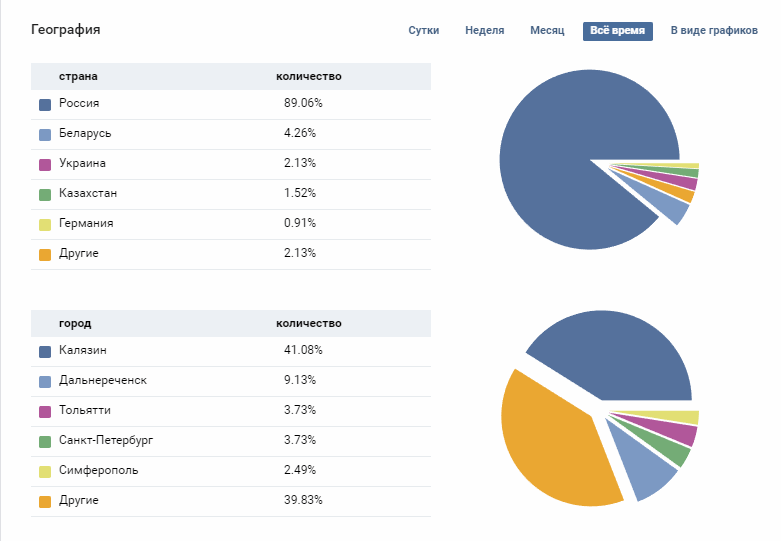
Task: Click the blue Калязин slice in city pie
Action: coord(620,350)
